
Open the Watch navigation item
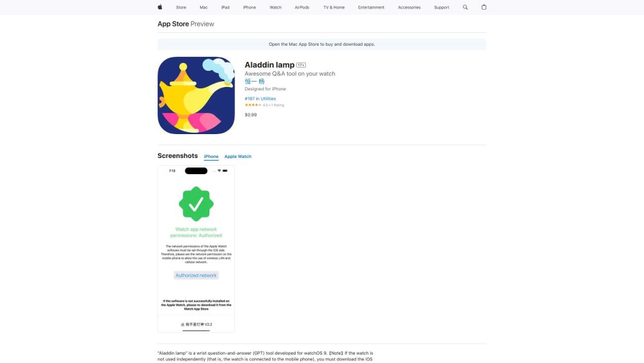coord(276,7)
